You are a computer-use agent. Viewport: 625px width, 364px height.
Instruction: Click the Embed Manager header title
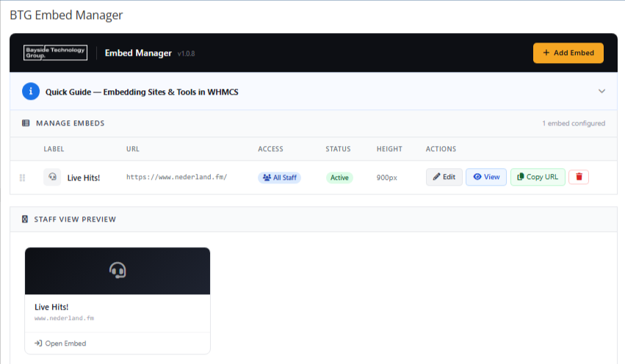click(138, 53)
